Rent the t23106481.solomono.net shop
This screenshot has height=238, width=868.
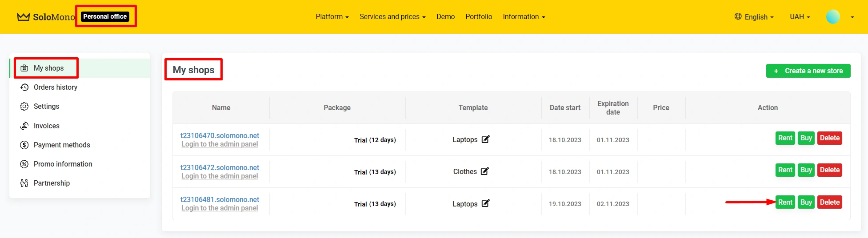click(x=785, y=202)
